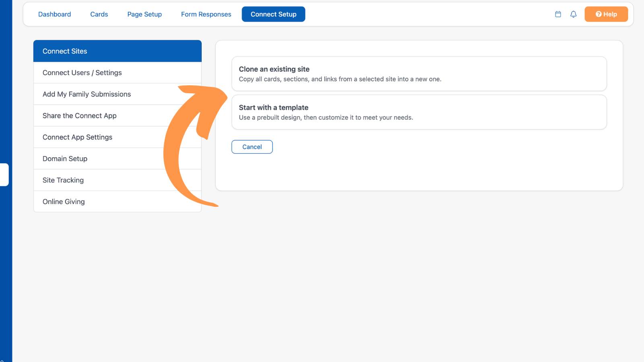This screenshot has width=644, height=362.
Task: Choose Clone an existing site option
Action: 419,74
